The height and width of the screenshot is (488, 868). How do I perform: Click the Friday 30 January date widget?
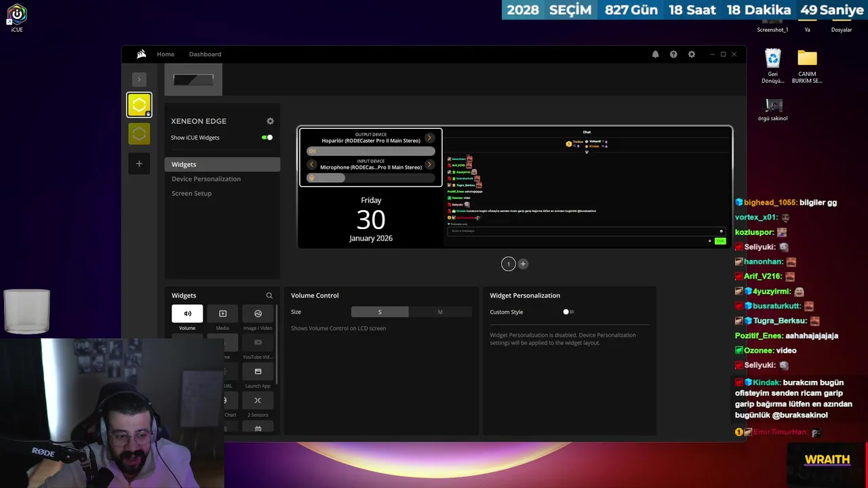coord(371,219)
